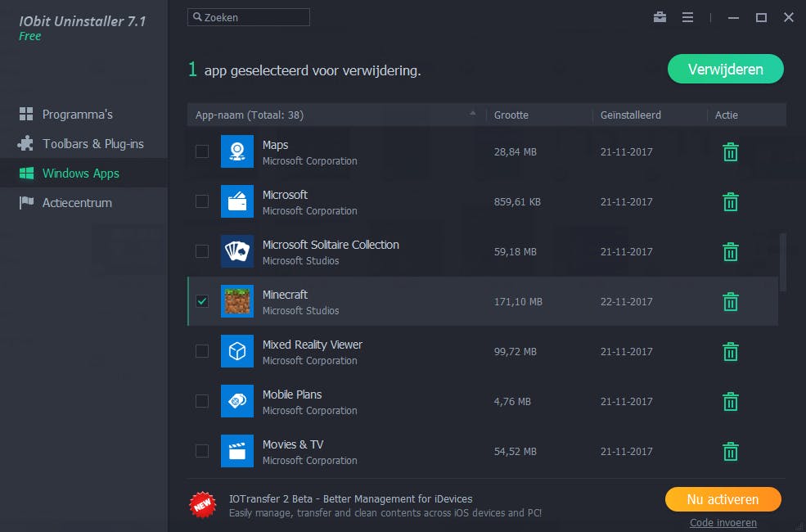Click the trash icon for Movies & TV
Screen dimensions: 806x532
click(x=731, y=452)
